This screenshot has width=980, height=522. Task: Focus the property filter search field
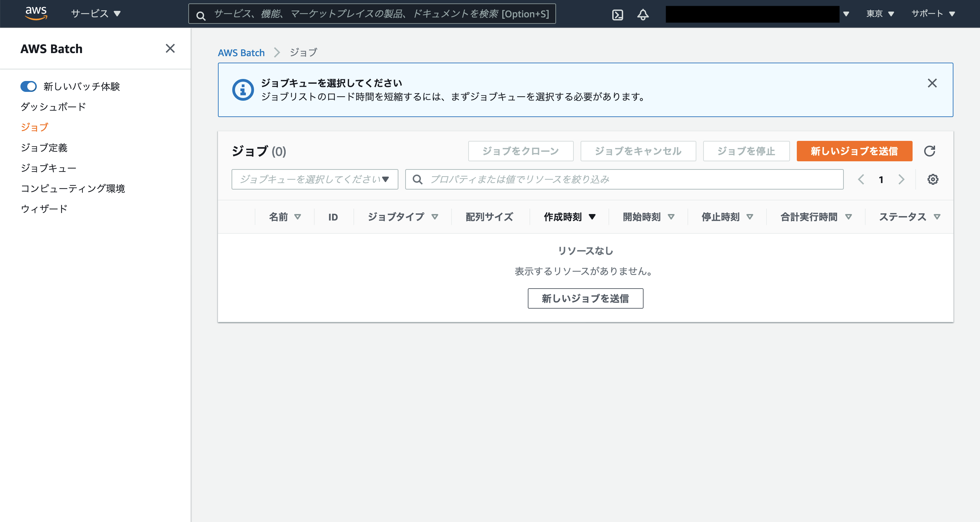tap(624, 179)
